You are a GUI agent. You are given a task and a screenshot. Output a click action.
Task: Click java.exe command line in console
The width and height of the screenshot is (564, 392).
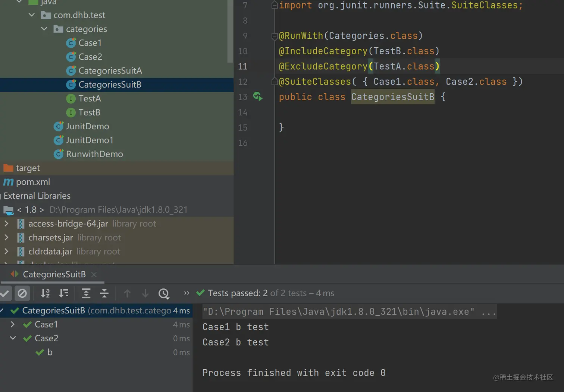pyautogui.click(x=350, y=312)
